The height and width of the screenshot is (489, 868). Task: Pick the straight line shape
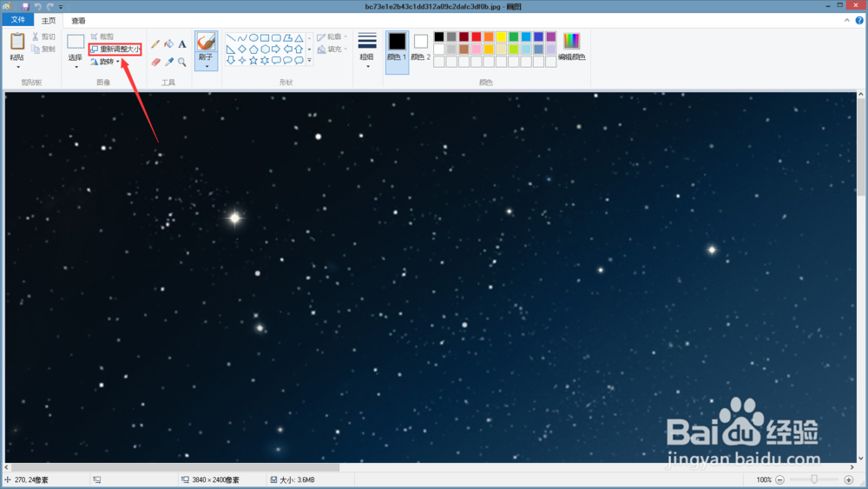coord(231,37)
